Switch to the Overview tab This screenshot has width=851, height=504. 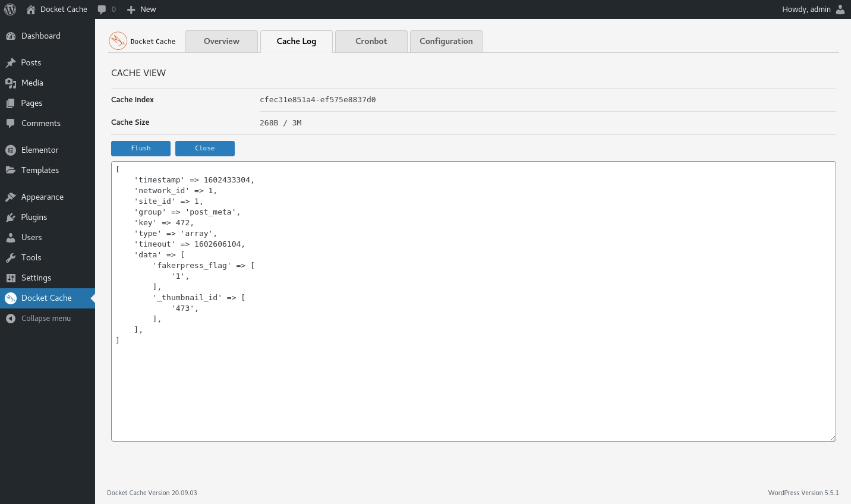pyautogui.click(x=221, y=41)
